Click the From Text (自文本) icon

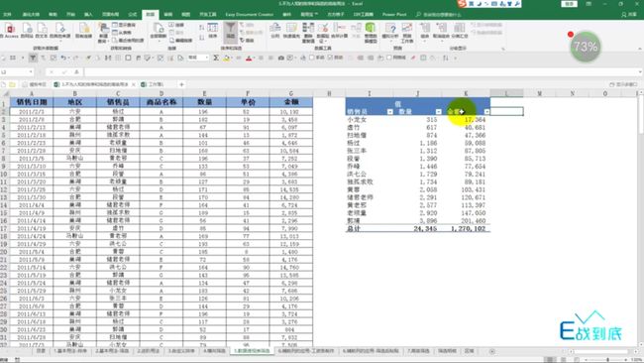click(x=42, y=31)
